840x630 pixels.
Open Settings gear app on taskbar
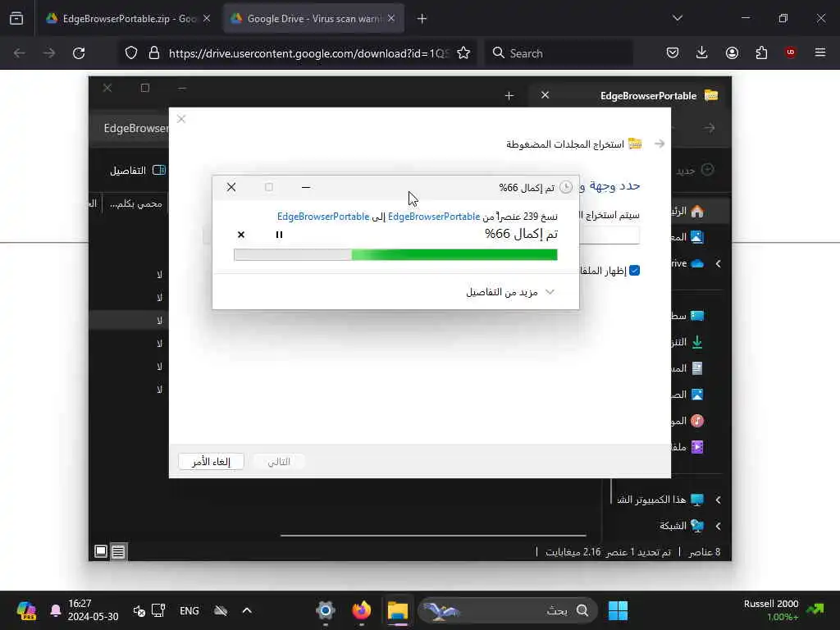pyautogui.click(x=325, y=610)
